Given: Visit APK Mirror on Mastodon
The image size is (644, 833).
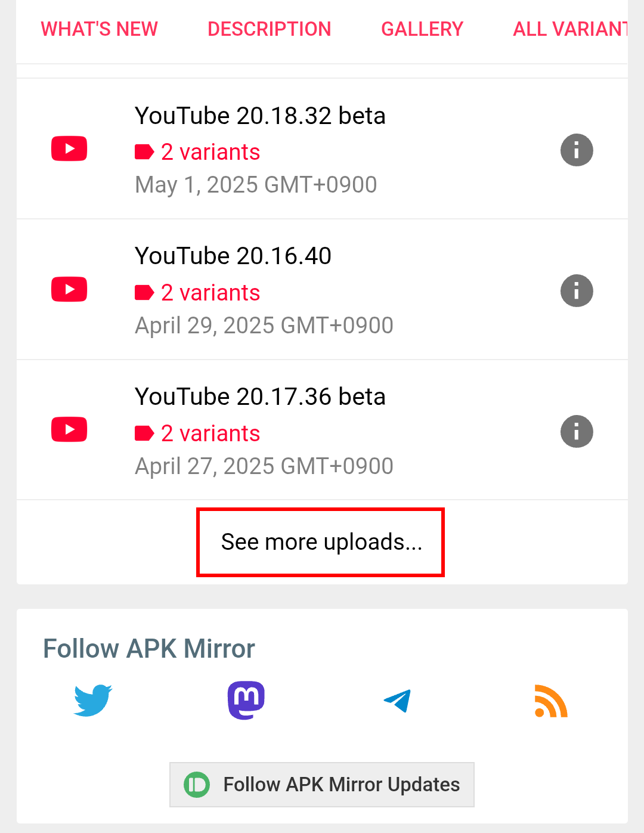Looking at the screenshot, I should 245,699.
